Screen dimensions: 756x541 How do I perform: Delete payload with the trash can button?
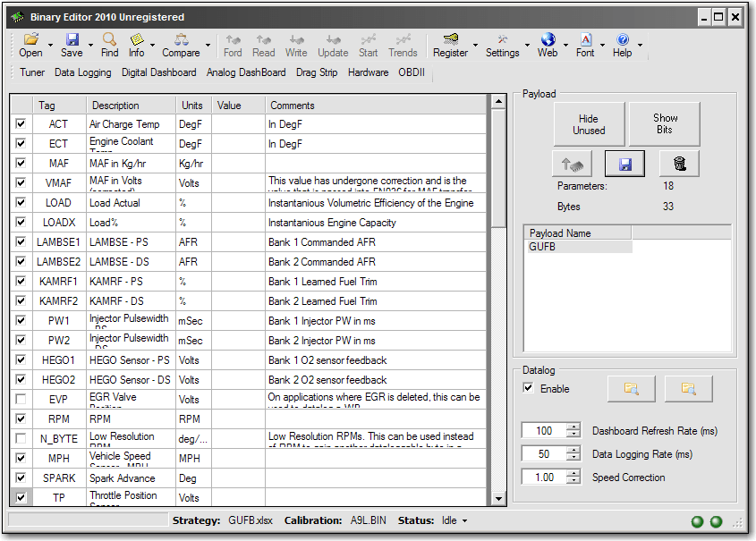(x=679, y=164)
